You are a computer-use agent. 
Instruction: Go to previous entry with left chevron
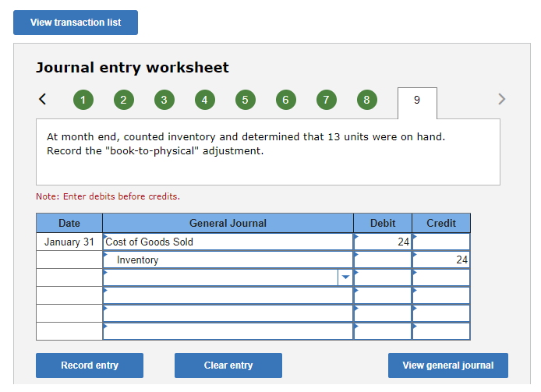click(x=42, y=99)
